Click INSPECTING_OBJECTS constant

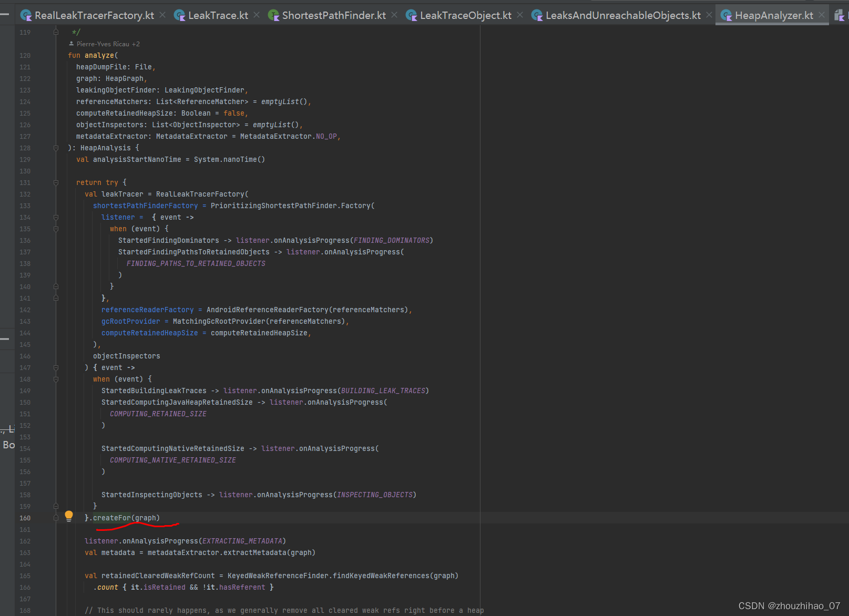pos(375,495)
